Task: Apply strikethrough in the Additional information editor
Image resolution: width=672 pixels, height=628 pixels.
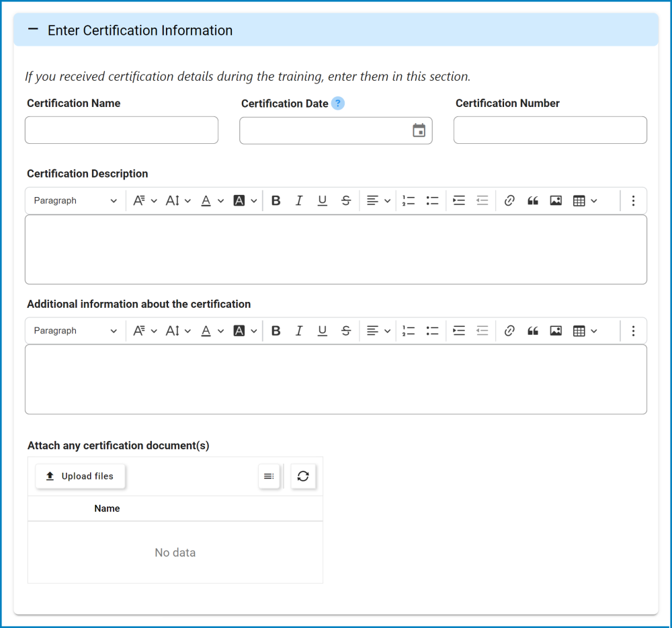Action: click(x=346, y=330)
